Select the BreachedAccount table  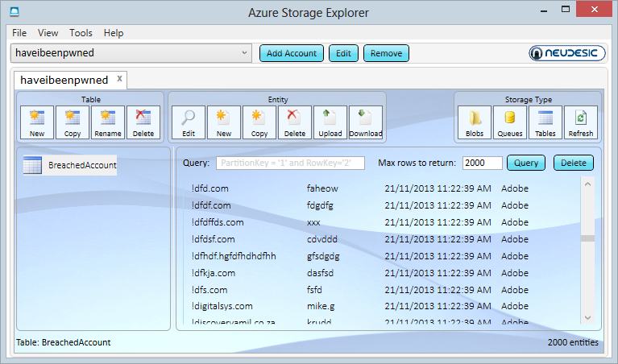pyautogui.click(x=70, y=165)
